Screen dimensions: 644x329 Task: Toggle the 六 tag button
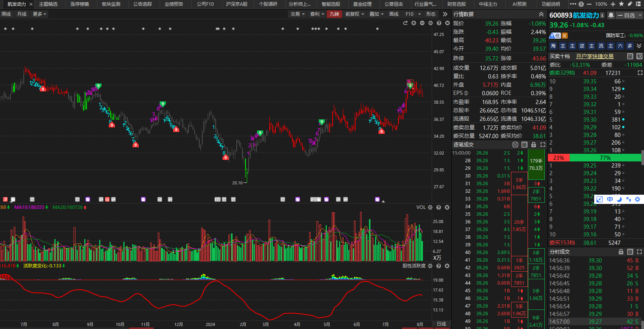(x=620, y=46)
